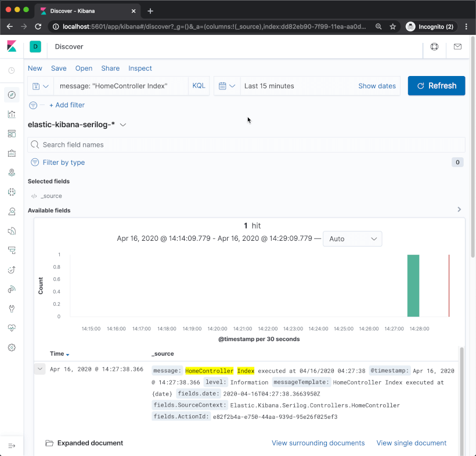
Task: Open Stack Monitoring heartbeat icon in sidebar
Action: click(12, 328)
